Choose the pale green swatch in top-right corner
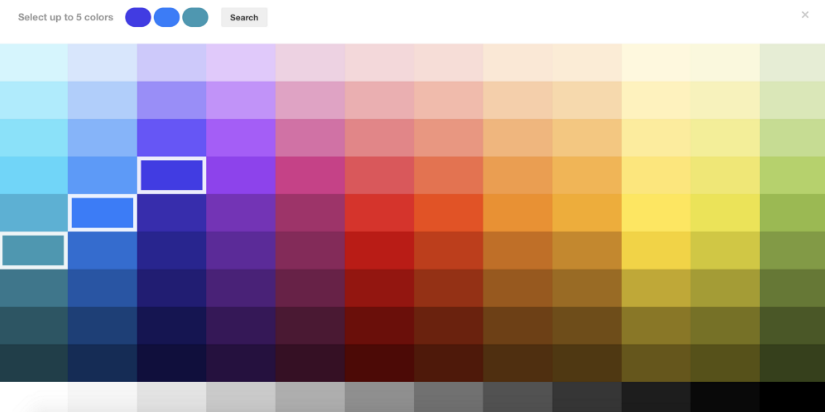Screen dimensions: 825x412 [792, 62]
